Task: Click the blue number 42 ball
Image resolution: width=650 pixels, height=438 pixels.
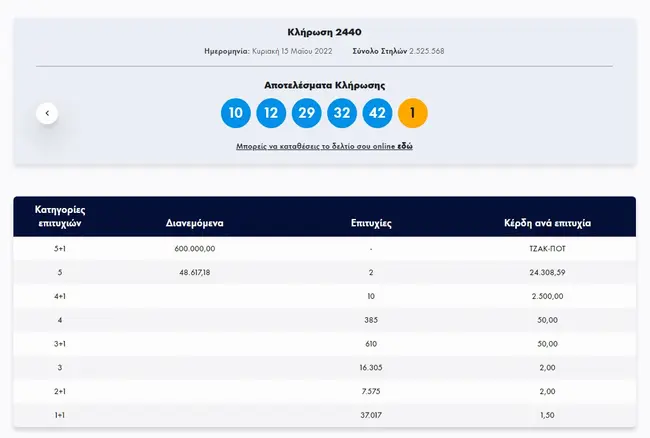Action: pos(377,113)
